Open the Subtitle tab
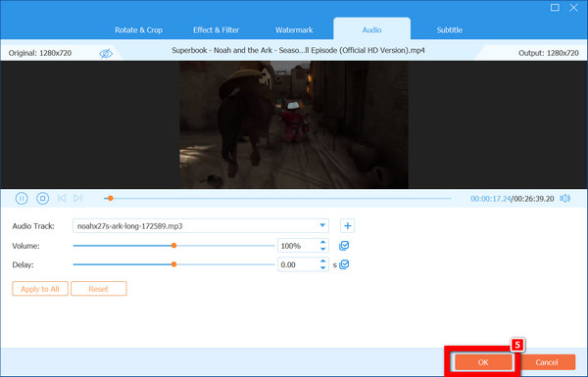Viewport: 588px width, 377px height. 449,30
